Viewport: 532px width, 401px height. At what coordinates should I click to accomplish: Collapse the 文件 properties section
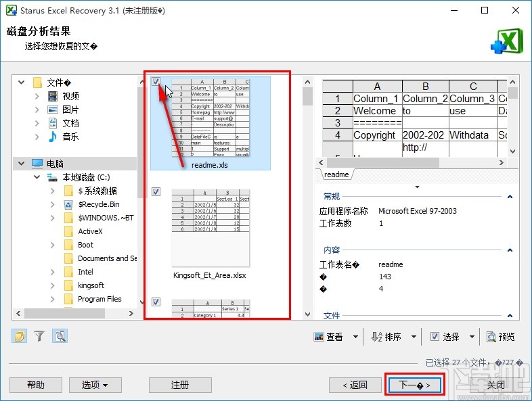click(x=510, y=316)
